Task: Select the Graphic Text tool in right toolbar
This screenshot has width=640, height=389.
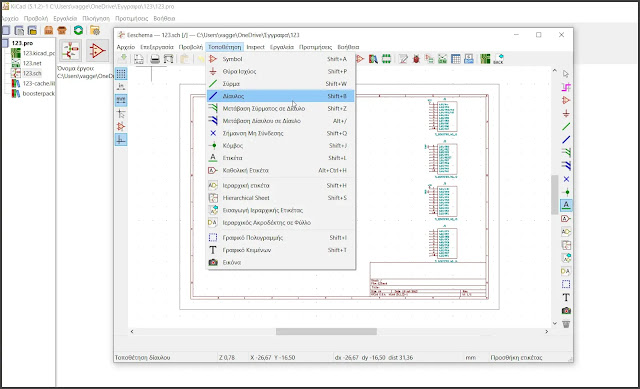Action: pos(566,297)
